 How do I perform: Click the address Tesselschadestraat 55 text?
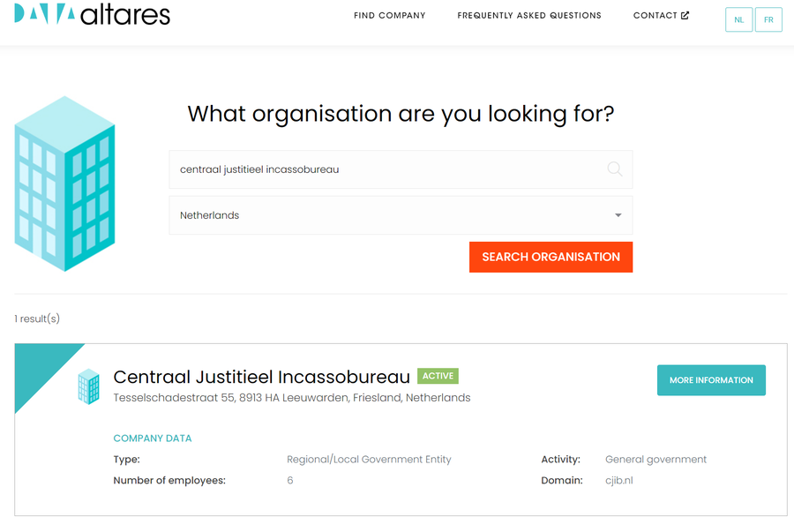point(292,398)
